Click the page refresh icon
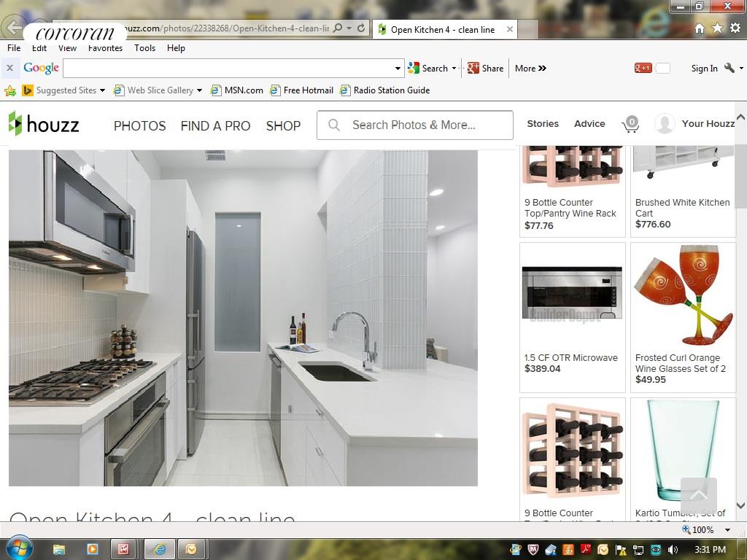The image size is (747, 560). pyautogui.click(x=361, y=28)
